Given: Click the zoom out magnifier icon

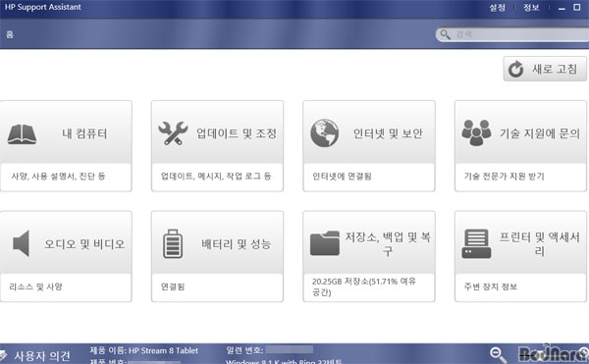Looking at the screenshot, I should [498, 354].
